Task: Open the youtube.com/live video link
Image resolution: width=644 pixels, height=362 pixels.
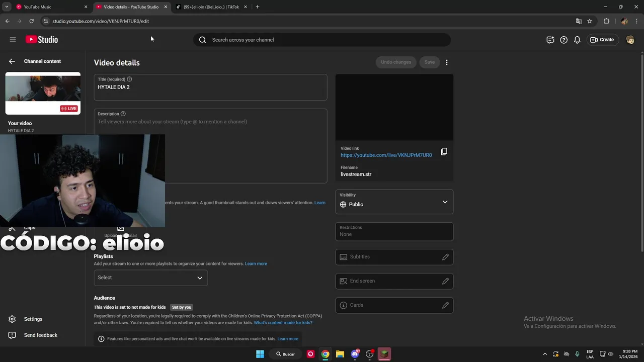Action: tap(386, 155)
